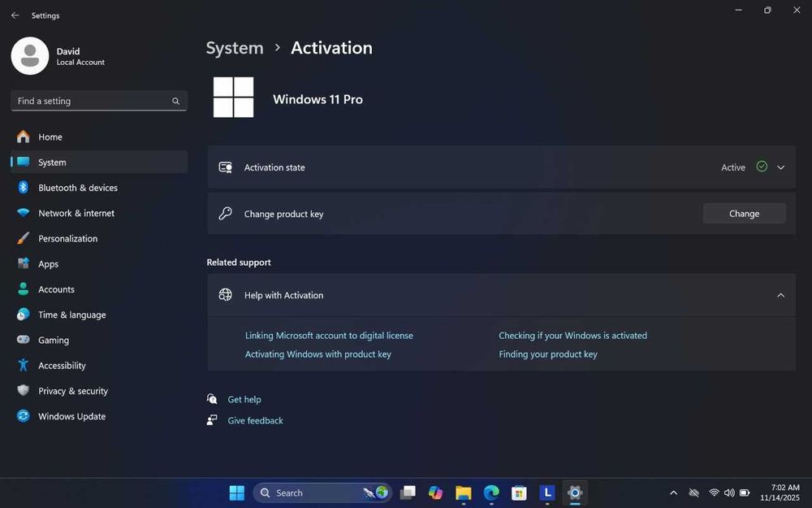Click the Get help link
Viewport: 812px width, 508px height.
click(244, 399)
